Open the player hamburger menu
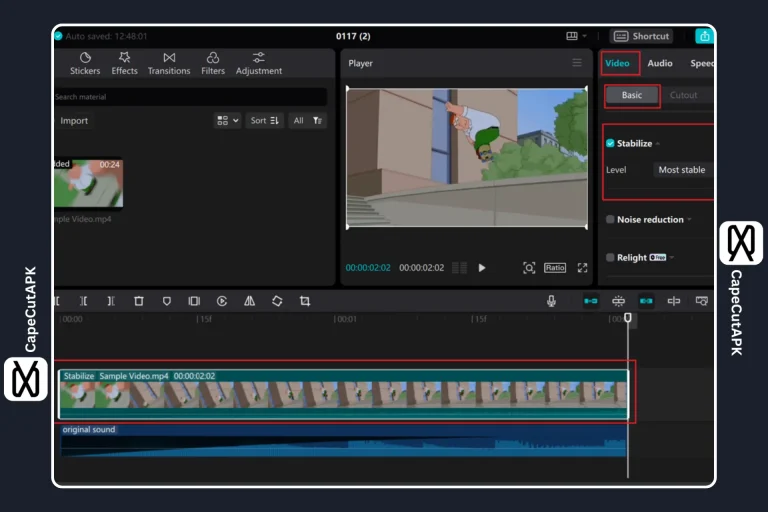768x512 pixels. (x=577, y=63)
